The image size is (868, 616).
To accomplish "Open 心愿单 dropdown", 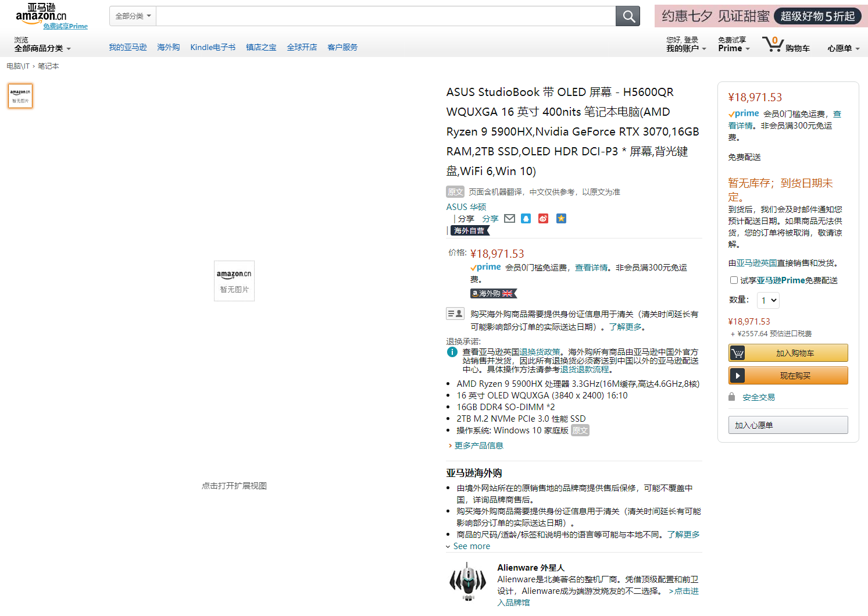I will click(844, 49).
